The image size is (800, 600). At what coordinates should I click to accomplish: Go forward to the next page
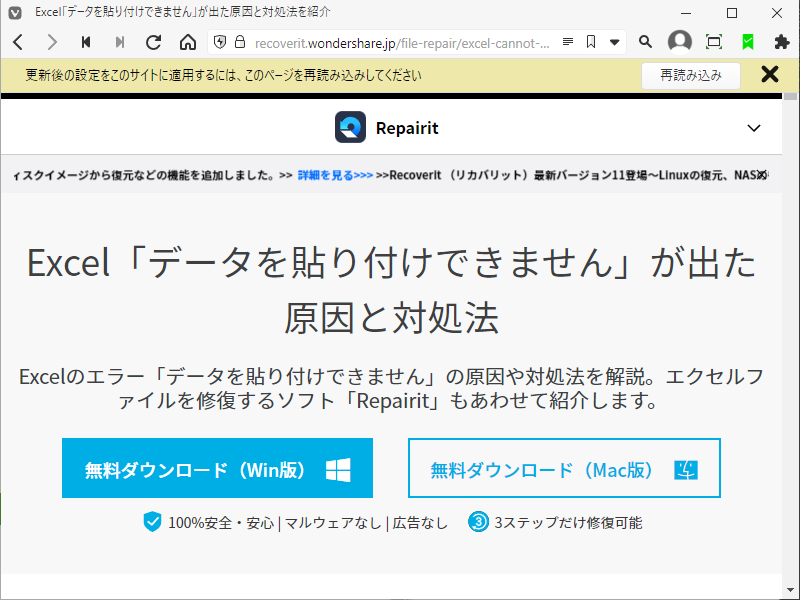(x=52, y=42)
